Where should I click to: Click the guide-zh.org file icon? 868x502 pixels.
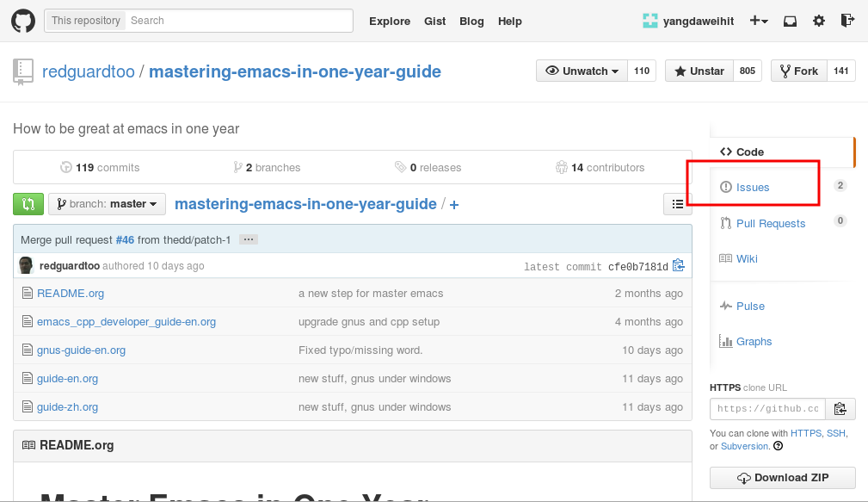pyautogui.click(x=28, y=406)
